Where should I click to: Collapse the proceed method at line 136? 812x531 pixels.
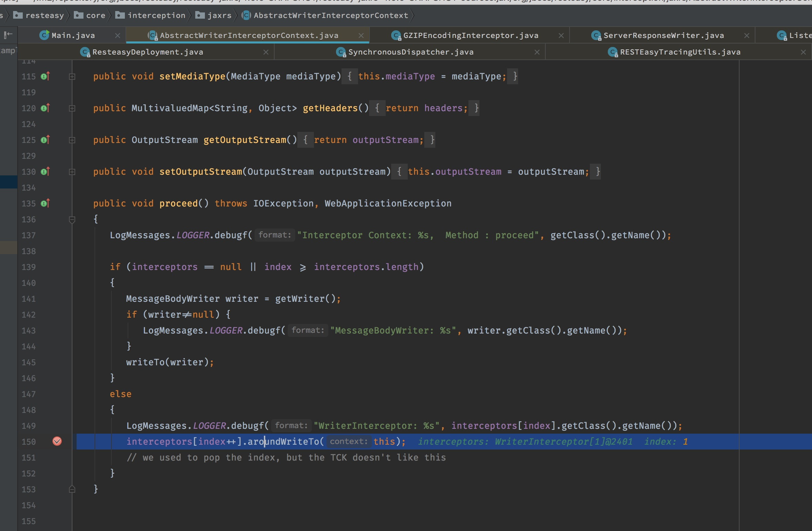tap(72, 220)
